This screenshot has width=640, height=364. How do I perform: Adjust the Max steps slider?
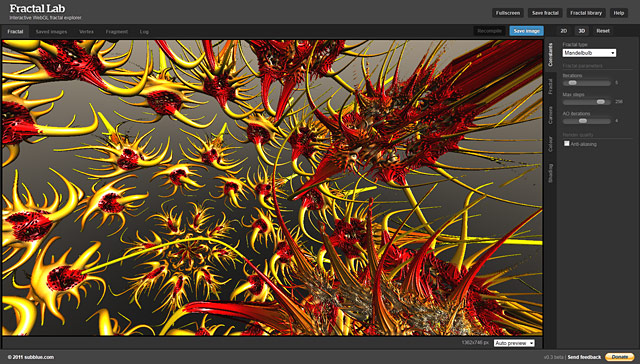coord(587,102)
